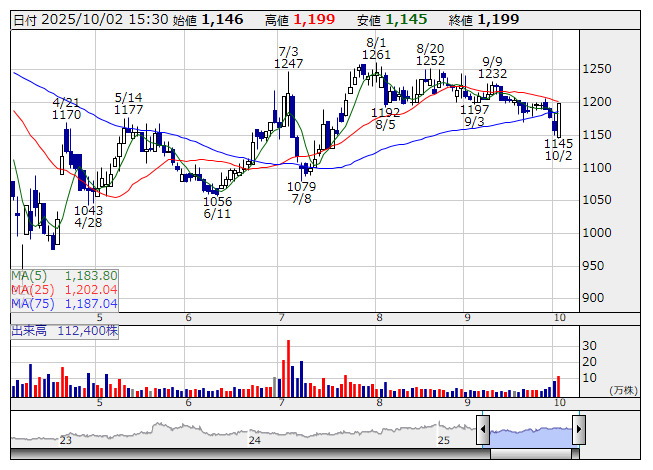
Task: Click the (万株) volume unit label
Action: (623, 390)
